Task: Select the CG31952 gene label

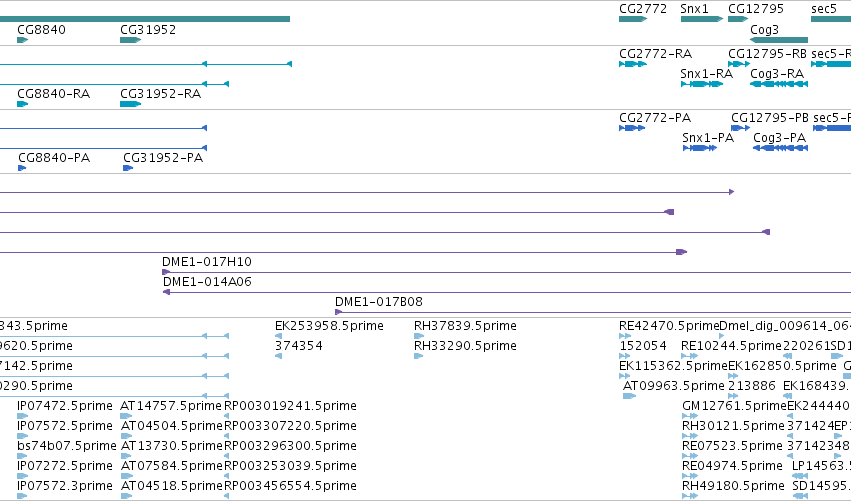Action: pos(148,30)
